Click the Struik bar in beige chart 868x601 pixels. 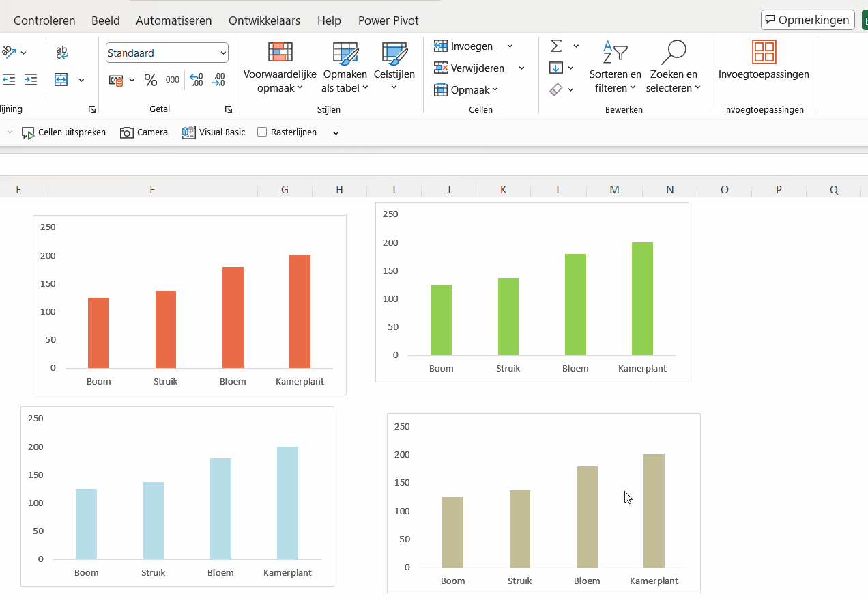[x=520, y=529]
